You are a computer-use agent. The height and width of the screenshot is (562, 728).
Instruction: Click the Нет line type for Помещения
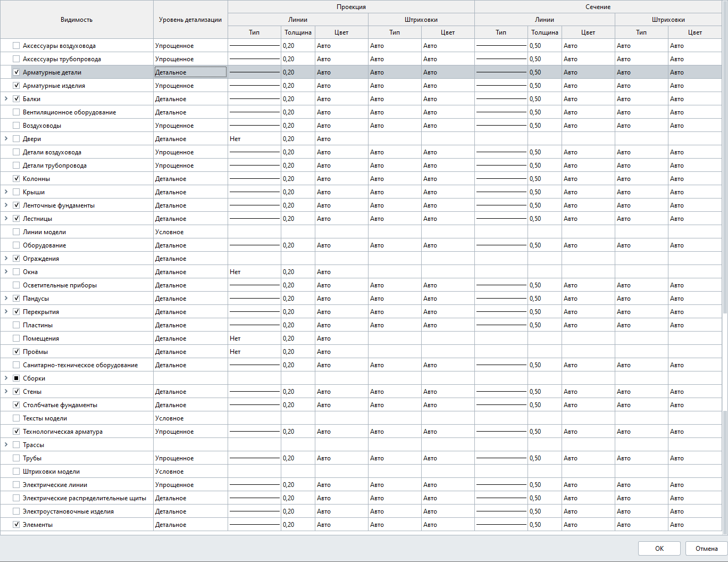click(x=254, y=338)
